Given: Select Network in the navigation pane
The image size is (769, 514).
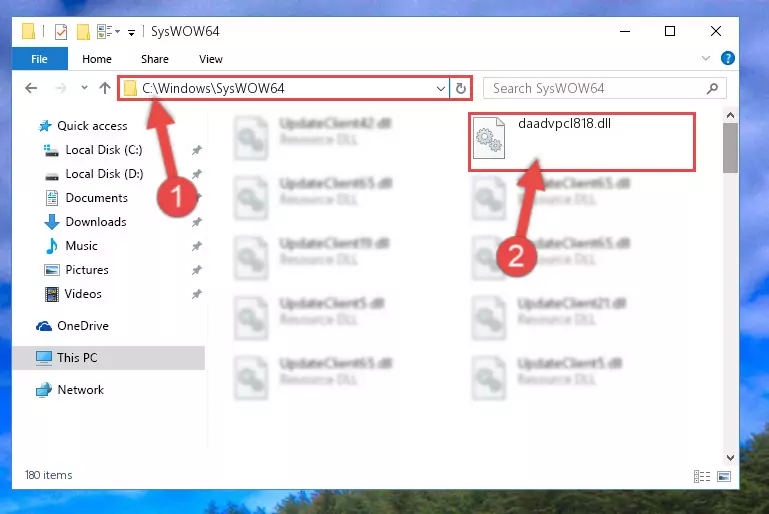Looking at the screenshot, I should point(80,390).
